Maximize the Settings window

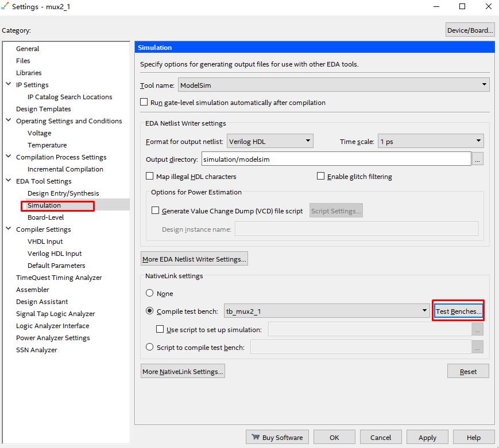462,6
